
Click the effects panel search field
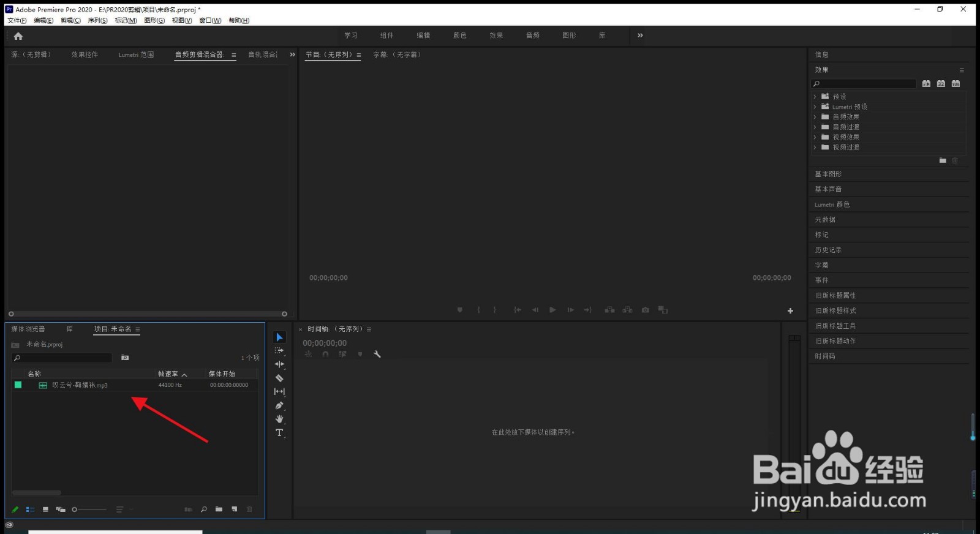tap(864, 84)
